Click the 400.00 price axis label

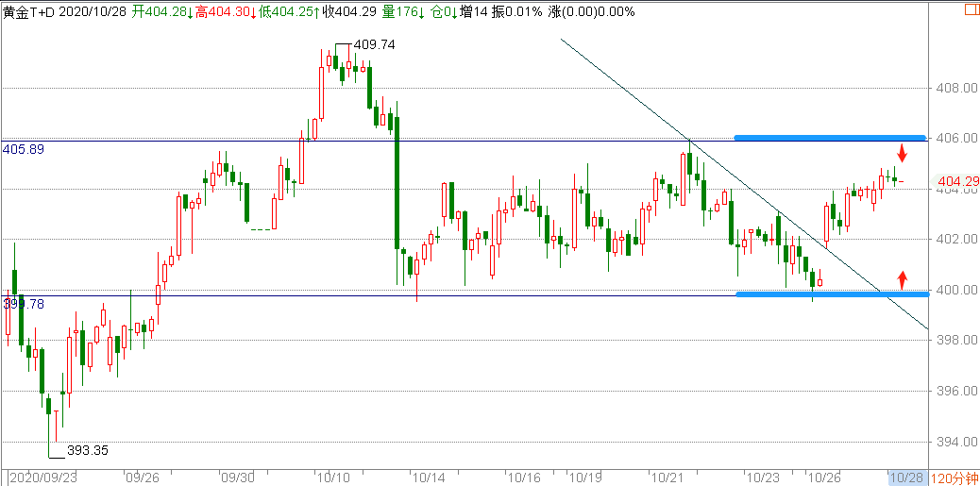955,290
